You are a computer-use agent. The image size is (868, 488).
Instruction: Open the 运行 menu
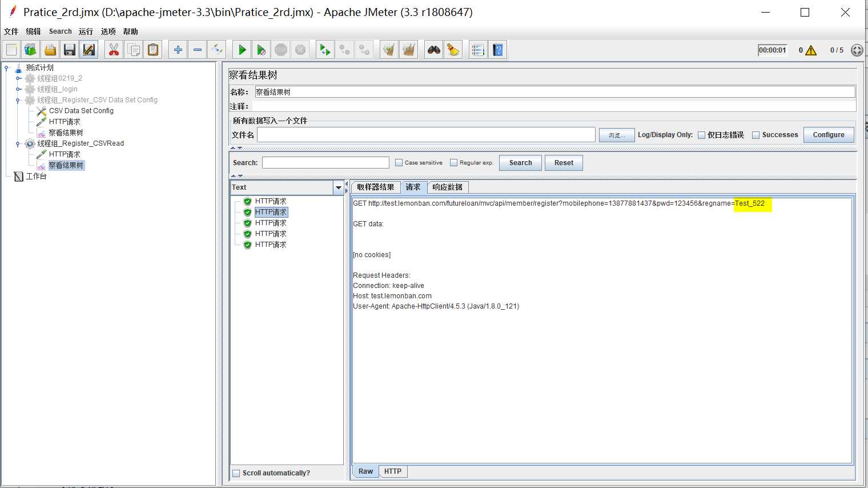(86, 31)
